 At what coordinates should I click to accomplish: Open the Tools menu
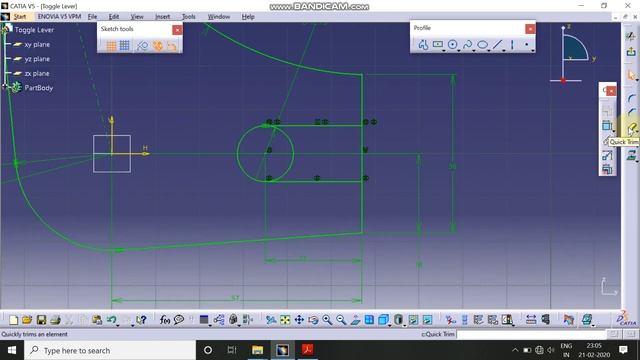click(x=188, y=17)
